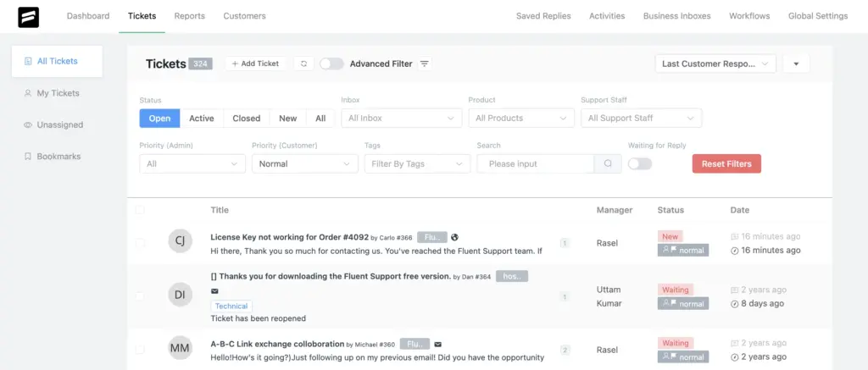
Task: Toggle the Waiting for Reply switch
Action: [640, 163]
